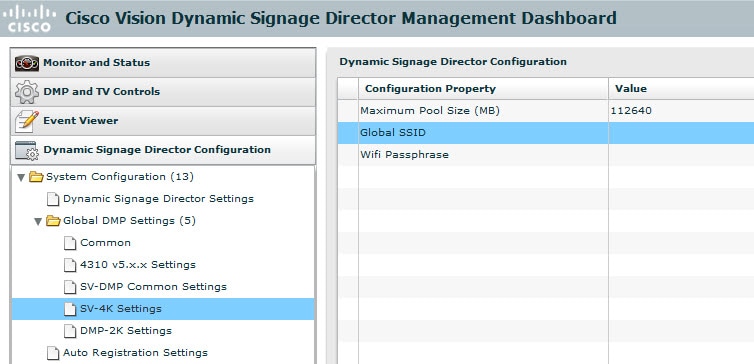754x364 pixels.
Task: Collapse the Global DMP Settings tree arrow
Action: [38, 222]
